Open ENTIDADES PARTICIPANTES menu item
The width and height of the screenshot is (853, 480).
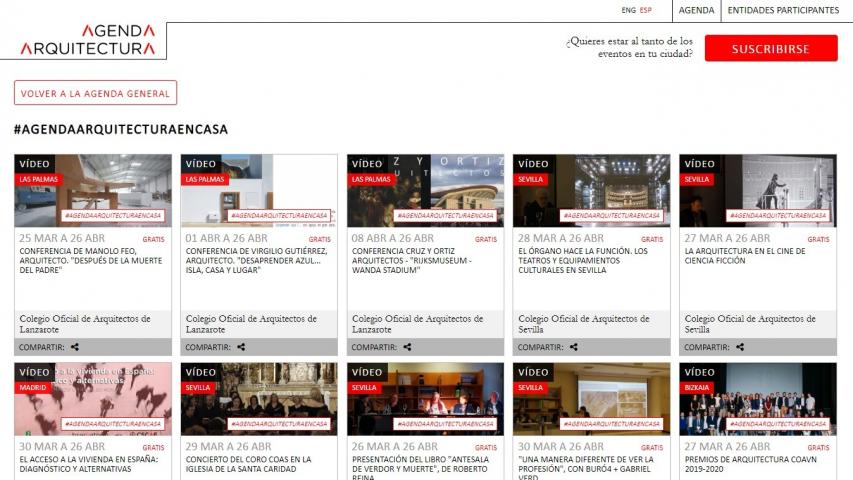[783, 10]
